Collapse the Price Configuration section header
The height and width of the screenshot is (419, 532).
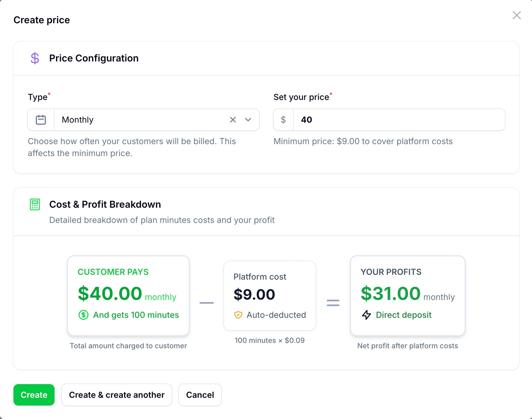tap(94, 58)
